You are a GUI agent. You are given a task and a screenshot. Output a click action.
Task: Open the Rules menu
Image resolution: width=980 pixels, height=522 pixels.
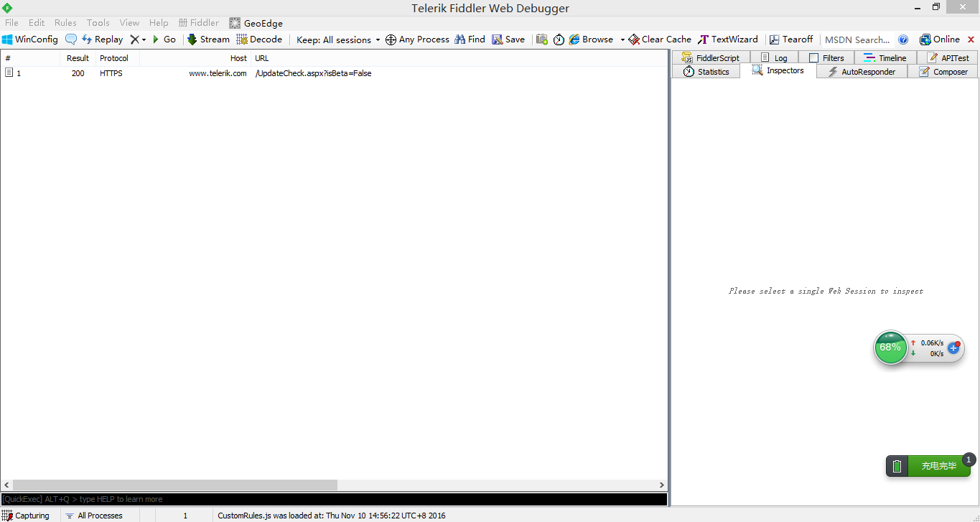[65, 22]
